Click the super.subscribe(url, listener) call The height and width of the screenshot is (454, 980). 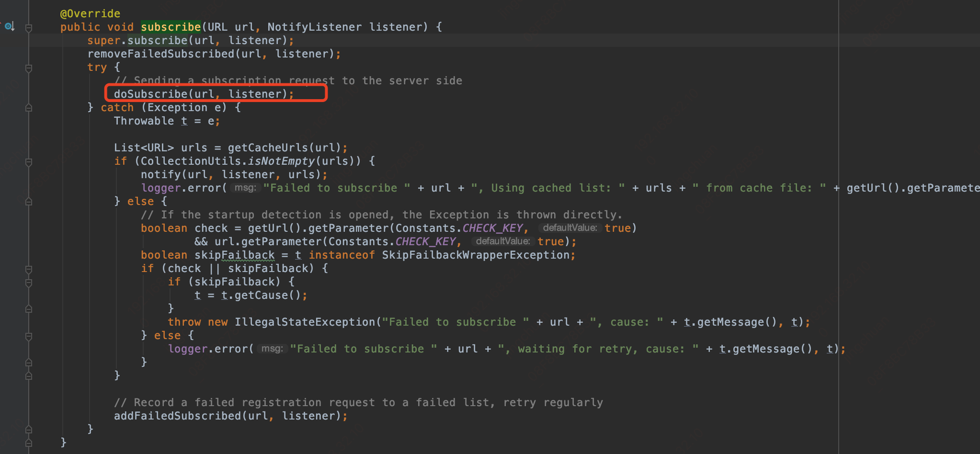click(x=190, y=40)
